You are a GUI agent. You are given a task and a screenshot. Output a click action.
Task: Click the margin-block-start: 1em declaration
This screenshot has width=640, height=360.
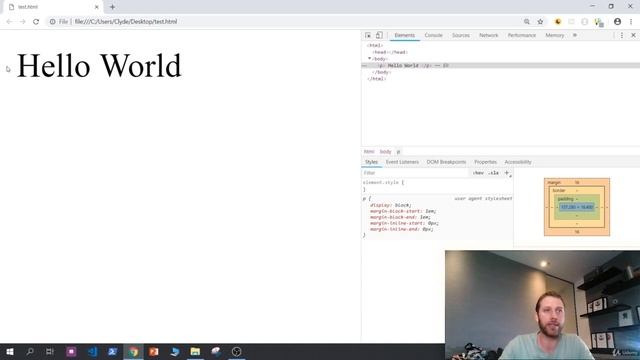403,211
